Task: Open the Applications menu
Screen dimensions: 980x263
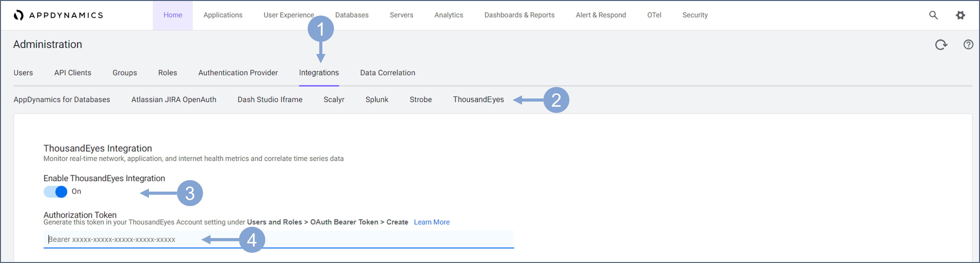Action: coord(223,15)
